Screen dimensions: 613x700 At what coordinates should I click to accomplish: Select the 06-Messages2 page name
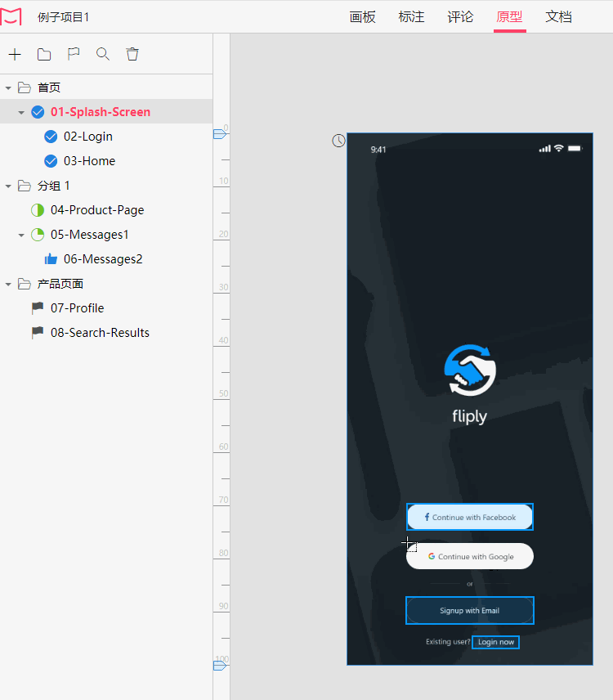tap(103, 259)
